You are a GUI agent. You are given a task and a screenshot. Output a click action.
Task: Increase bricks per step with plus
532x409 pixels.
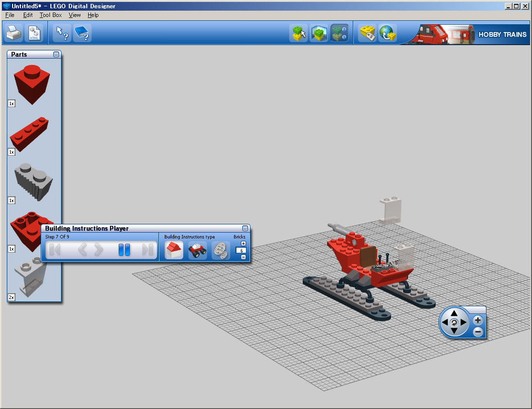tap(243, 243)
